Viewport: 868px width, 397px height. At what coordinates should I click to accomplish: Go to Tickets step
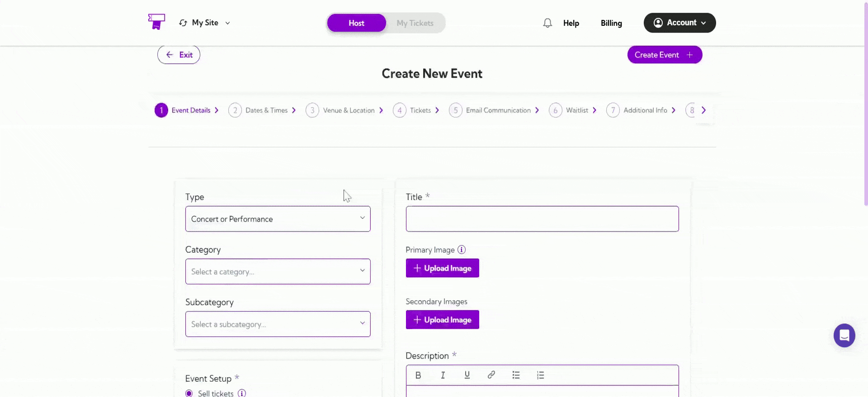click(x=420, y=110)
